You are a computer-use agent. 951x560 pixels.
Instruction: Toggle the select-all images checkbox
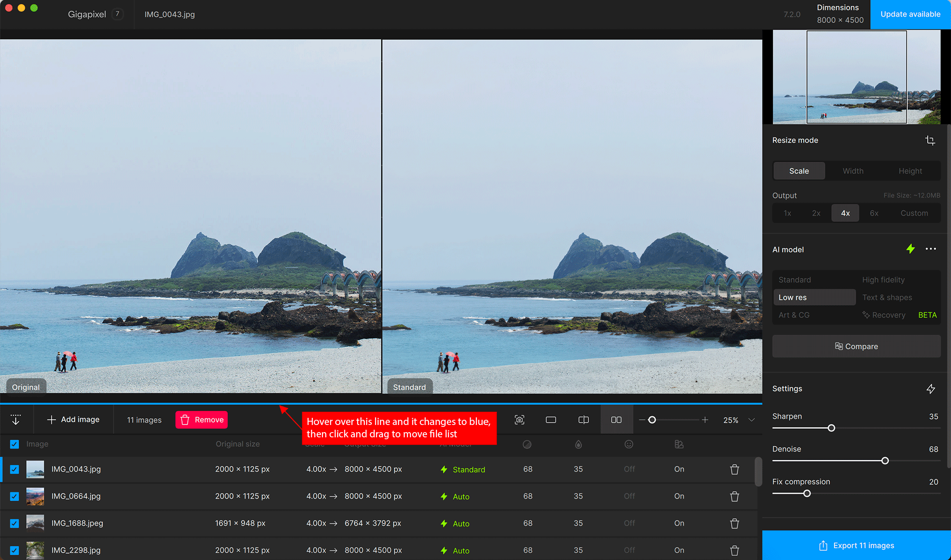pos(15,444)
